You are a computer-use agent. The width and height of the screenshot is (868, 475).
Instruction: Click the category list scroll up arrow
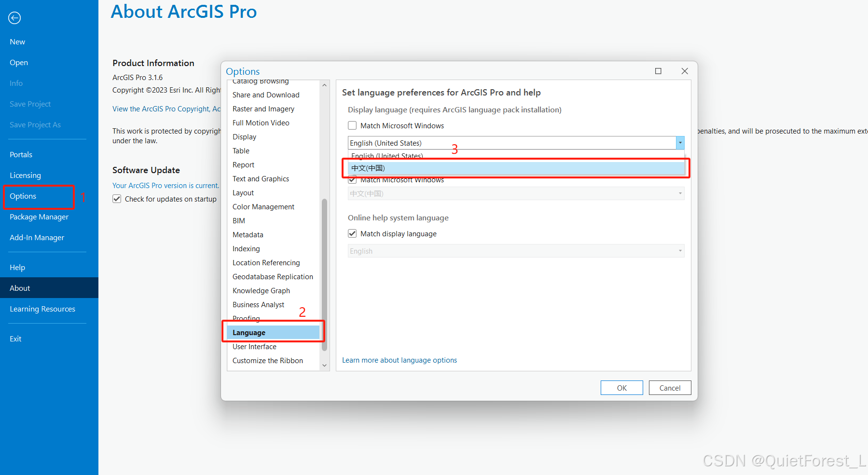(x=324, y=85)
